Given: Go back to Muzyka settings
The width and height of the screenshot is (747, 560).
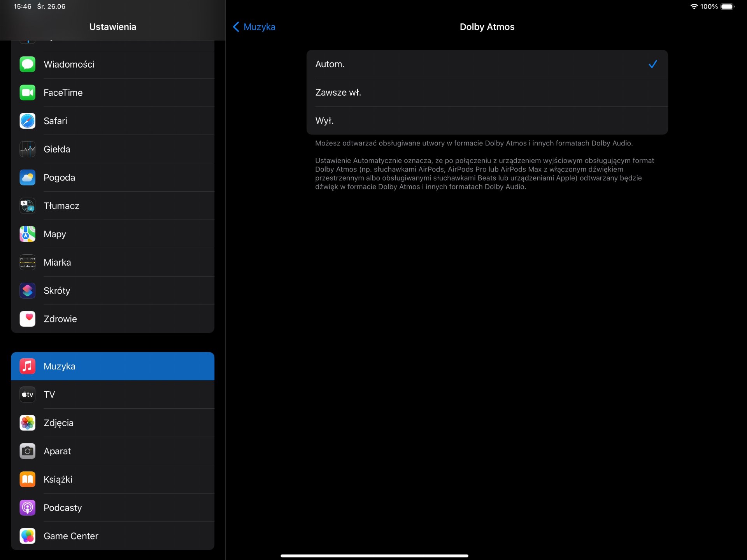Looking at the screenshot, I should coord(254,27).
